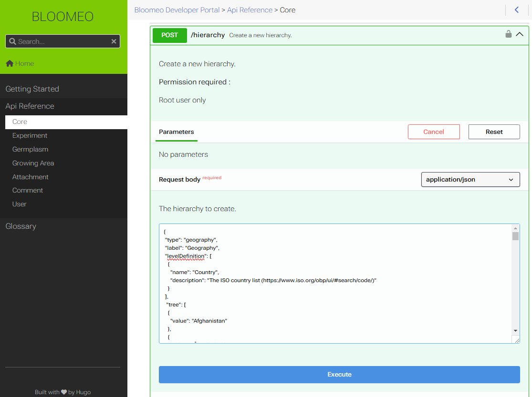The image size is (532, 397).
Task: Open the application/json content type dropdown
Action: coord(470,180)
